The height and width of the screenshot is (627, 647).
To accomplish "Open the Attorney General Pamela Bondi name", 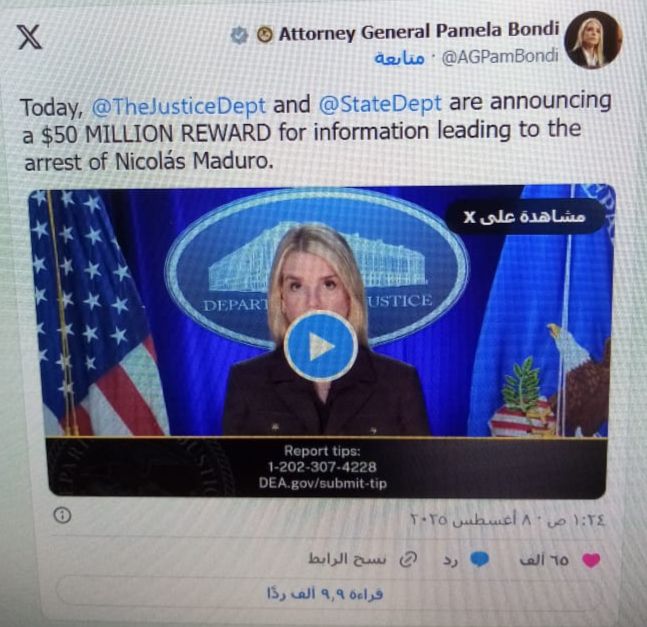I will (418, 32).
